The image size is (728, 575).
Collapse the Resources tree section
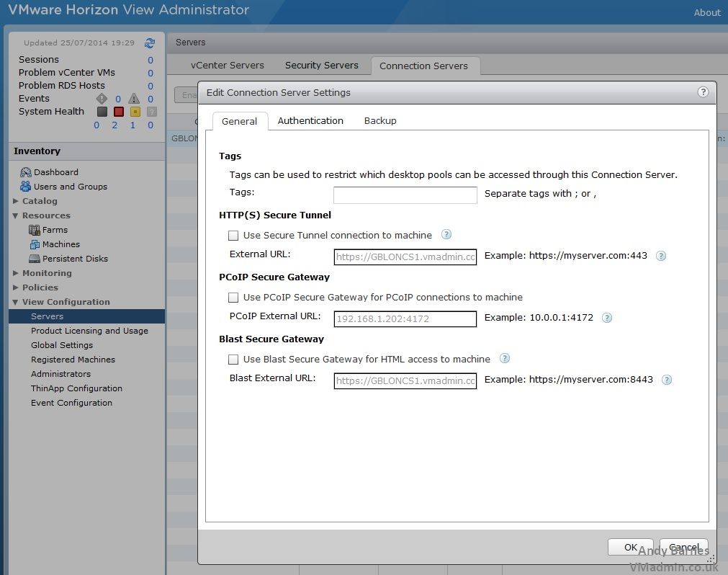[15, 215]
